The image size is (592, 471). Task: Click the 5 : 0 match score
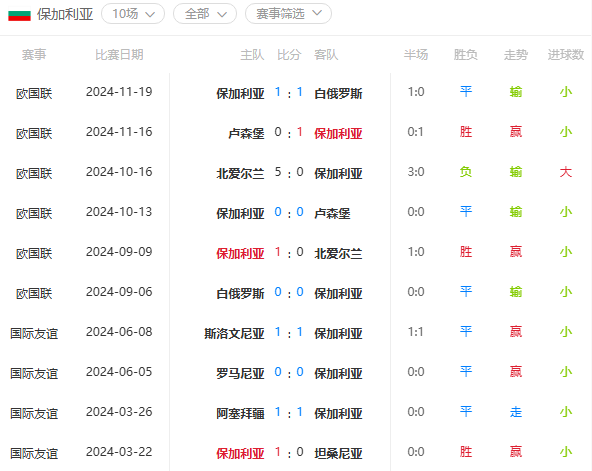[289, 173]
